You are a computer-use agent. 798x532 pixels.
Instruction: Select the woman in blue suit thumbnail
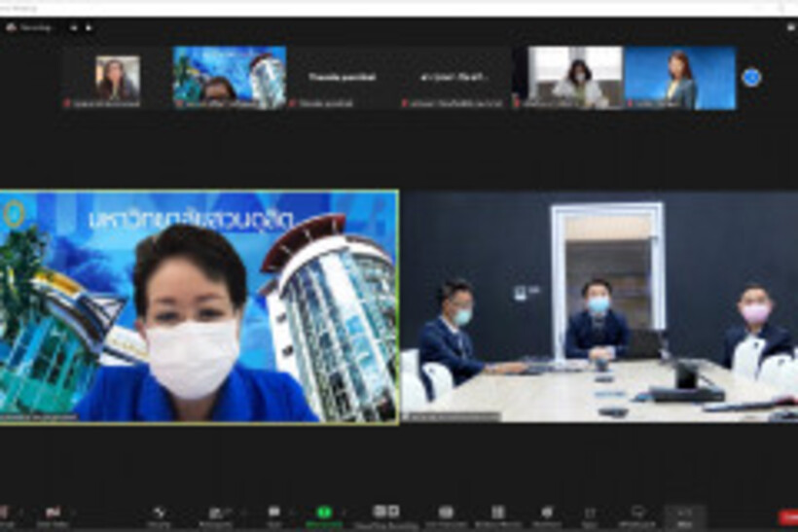(679, 78)
